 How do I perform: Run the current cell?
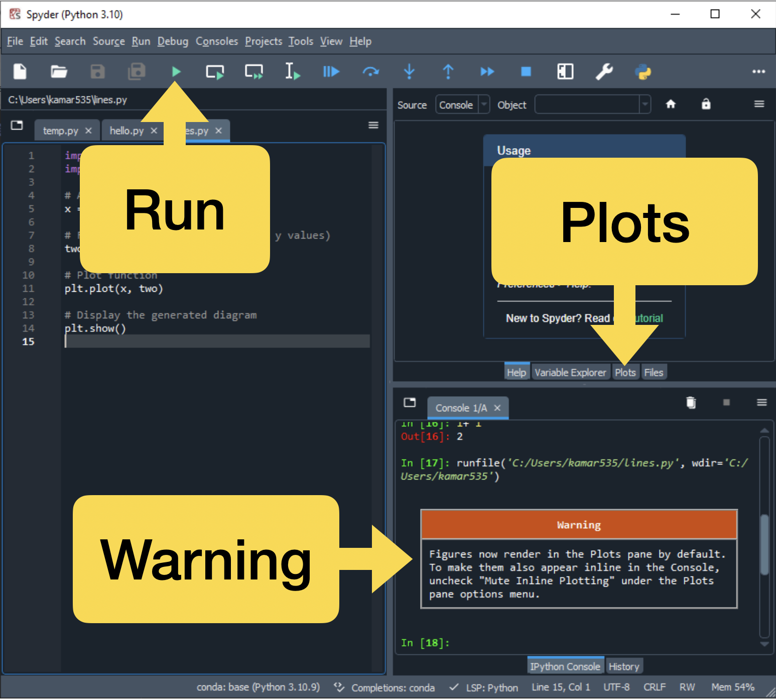click(215, 72)
